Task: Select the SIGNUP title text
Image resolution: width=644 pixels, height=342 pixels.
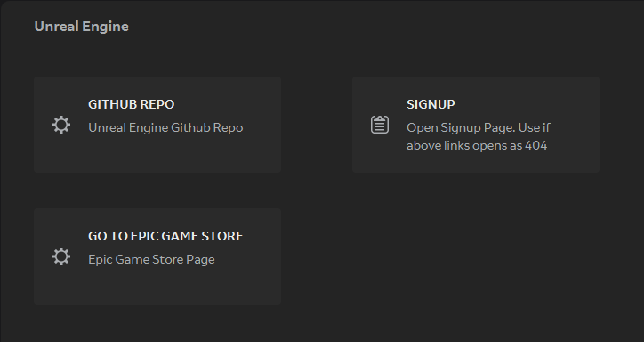Action: coord(431,104)
